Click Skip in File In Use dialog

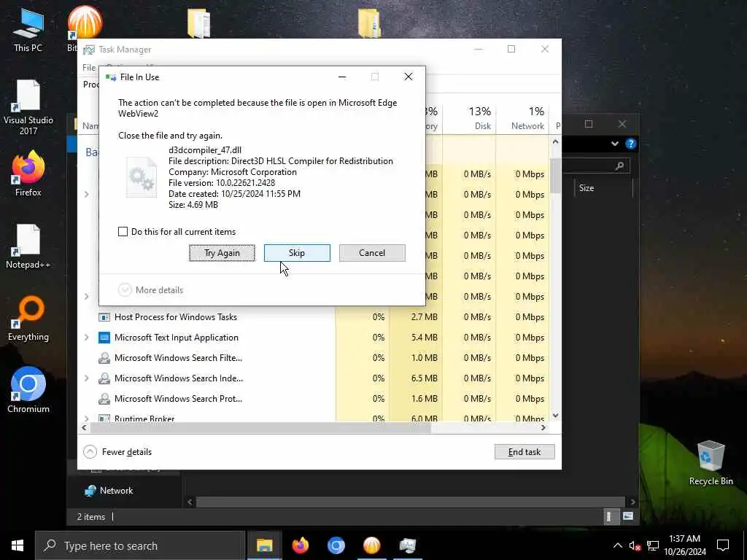[297, 253]
